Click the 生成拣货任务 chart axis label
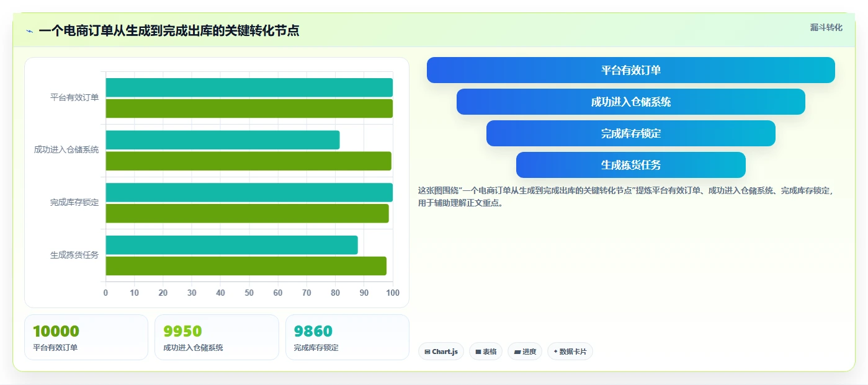Image resolution: width=868 pixels, height=385 pixels. pos(74,255)
